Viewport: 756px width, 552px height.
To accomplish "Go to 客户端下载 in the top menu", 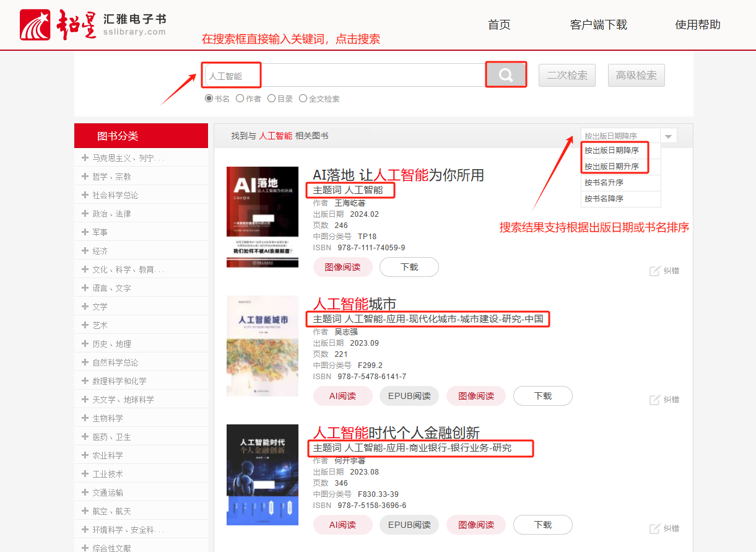I will click(x=598, y=25).
